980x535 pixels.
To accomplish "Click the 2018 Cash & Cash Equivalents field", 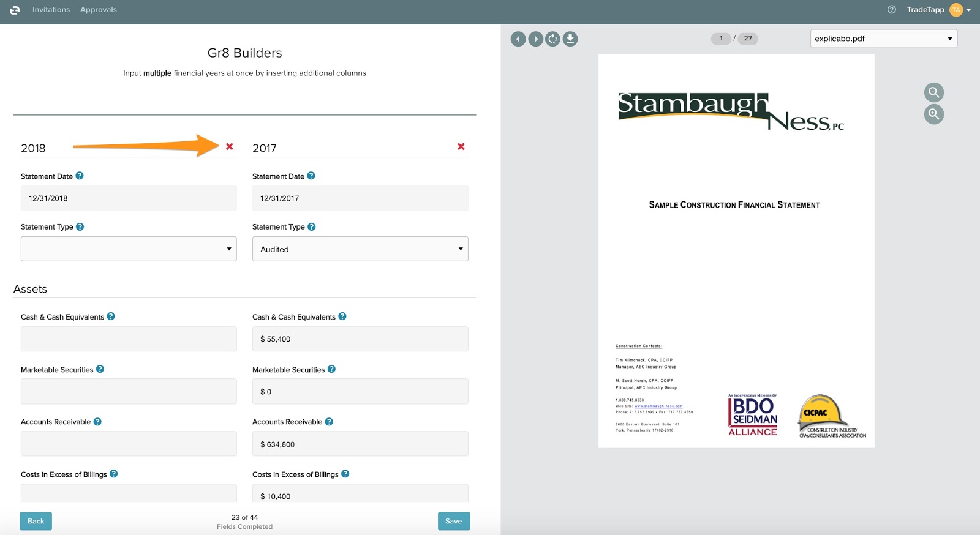I will [129, 339].
